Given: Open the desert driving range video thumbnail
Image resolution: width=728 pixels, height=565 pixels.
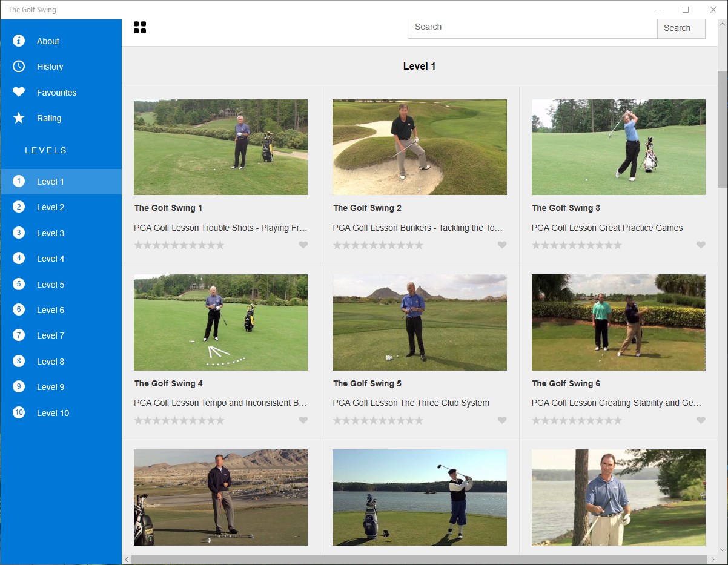Looking at the screenshot, I should [220, 497].
